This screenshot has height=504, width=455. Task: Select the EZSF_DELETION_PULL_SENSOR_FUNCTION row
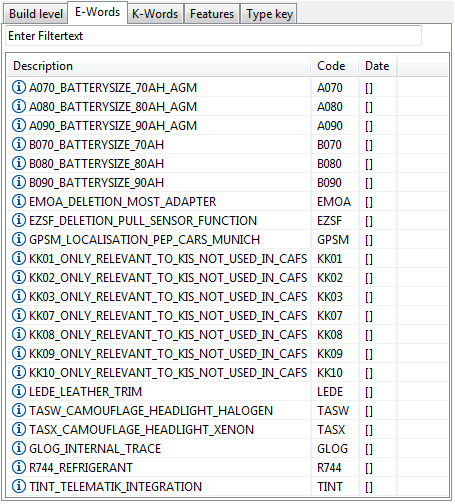227,220
